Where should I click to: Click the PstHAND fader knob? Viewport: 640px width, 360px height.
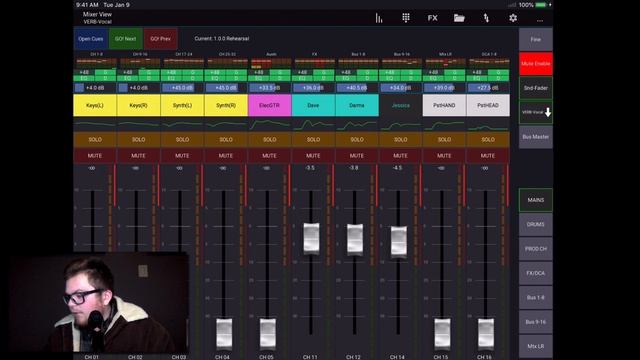[442, 334]
